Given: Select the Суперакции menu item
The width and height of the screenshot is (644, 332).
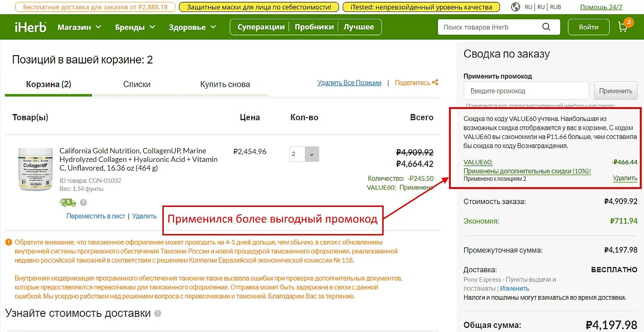Looking at the screenshot, I should [x=261, y=27].
